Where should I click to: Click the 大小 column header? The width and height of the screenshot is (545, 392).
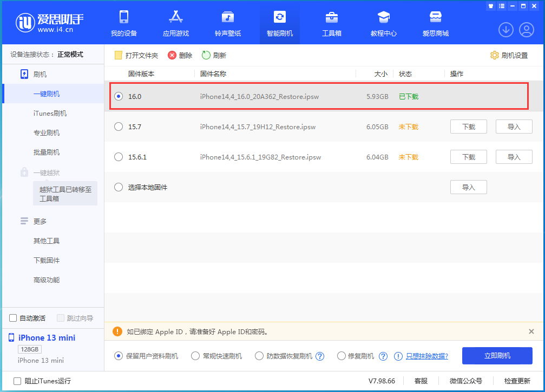click(381, 74)
